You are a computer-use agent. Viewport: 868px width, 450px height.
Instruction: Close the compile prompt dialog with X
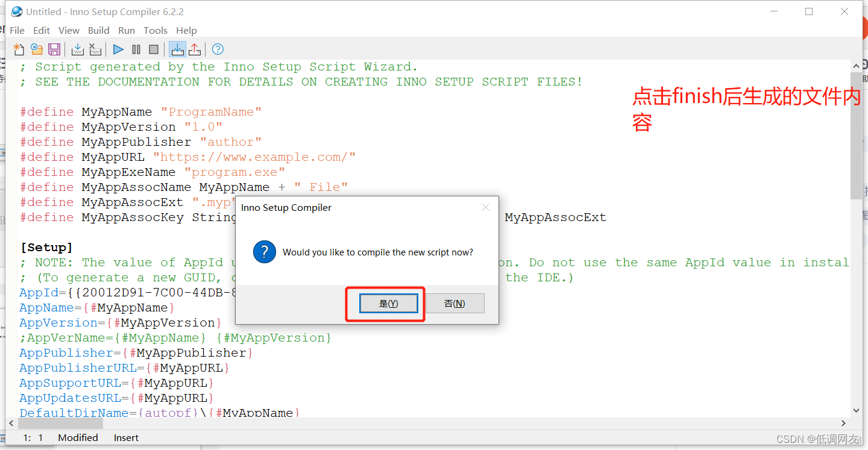(x=486, y=208)
